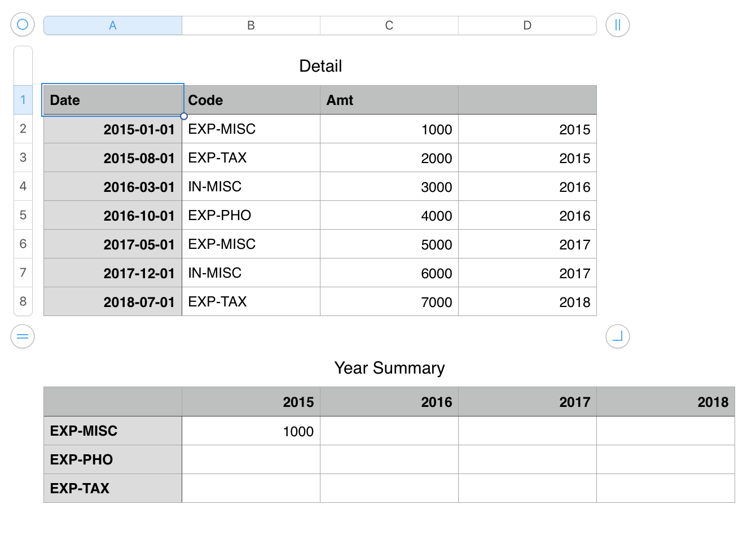The height and width of the screenshot is (535, 756).
Task: Select the EXP-PHO row label in Year Summary
Action: (x=113, y=459)
